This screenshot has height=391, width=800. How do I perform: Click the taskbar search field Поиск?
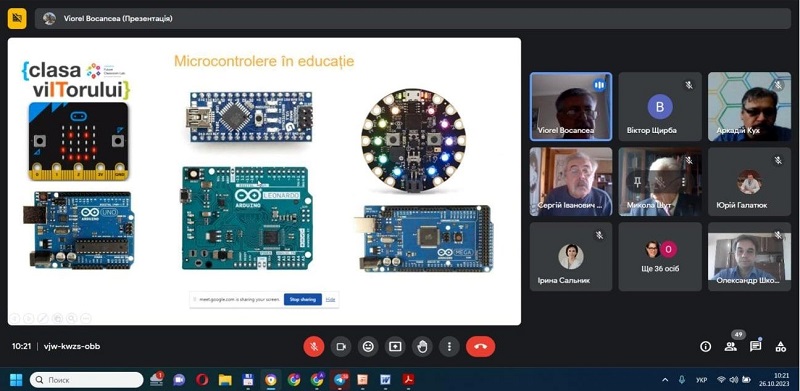87,380
